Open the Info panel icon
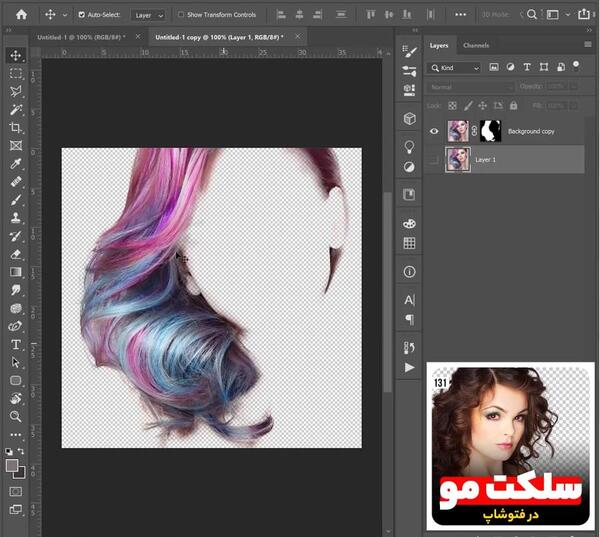Viewport: 600px width, 537px height. point(409,272)
